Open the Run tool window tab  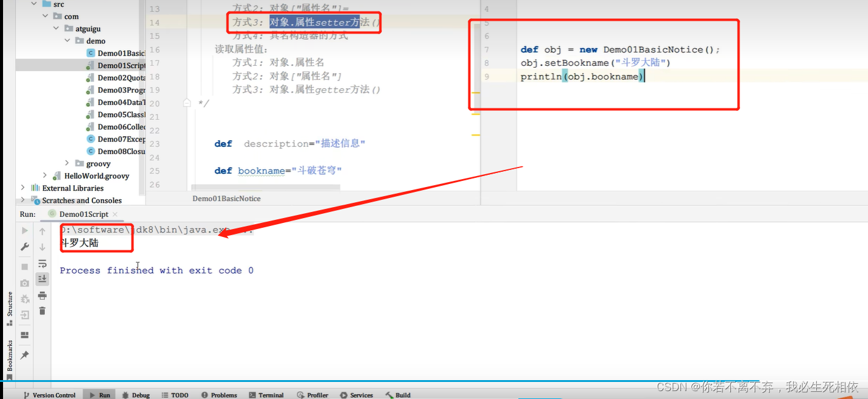pos(100,395)
